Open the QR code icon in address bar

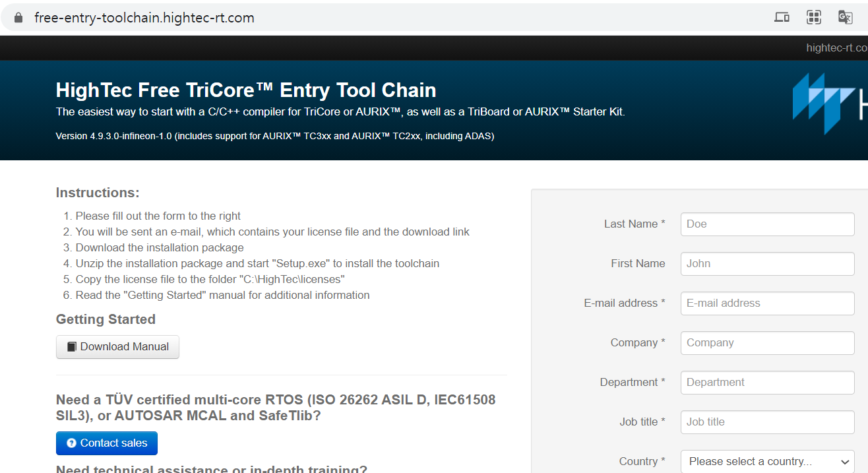(814, 18)
